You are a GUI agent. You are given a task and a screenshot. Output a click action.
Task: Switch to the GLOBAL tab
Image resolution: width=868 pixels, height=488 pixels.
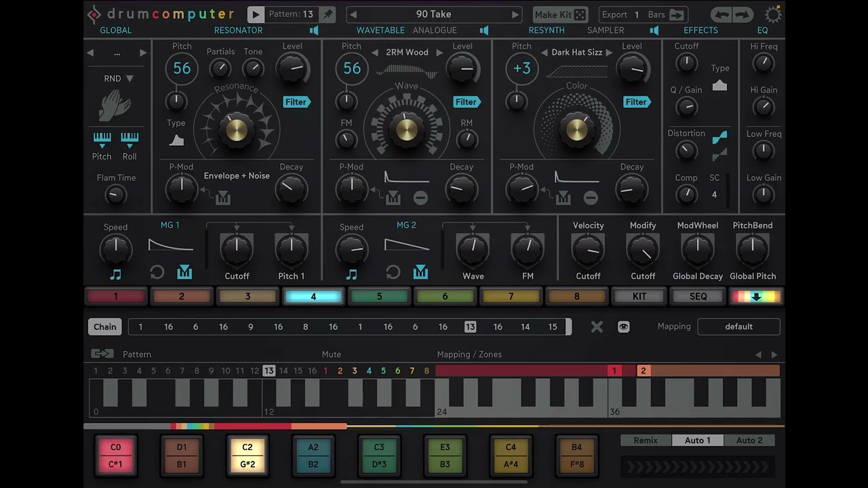[x=115, y=30]
